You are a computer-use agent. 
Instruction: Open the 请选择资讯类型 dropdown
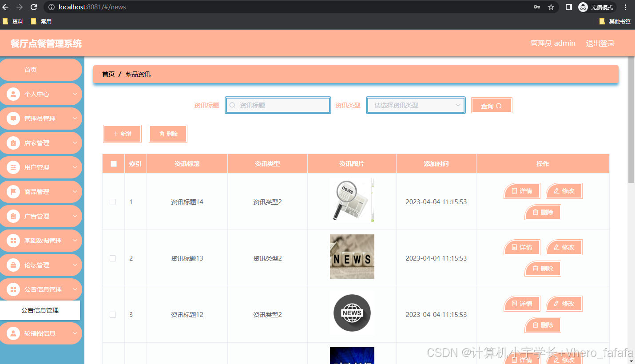pos(415,105)
